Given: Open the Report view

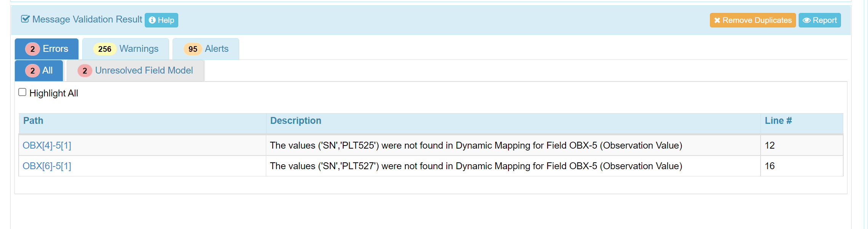Looking at the screenshot, I should 820,20.
